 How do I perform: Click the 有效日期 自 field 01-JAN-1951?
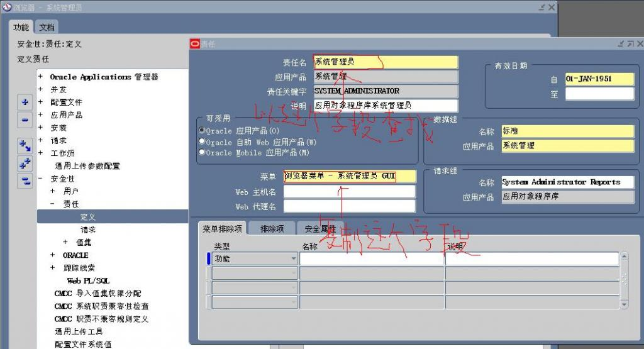coord(599,79)
